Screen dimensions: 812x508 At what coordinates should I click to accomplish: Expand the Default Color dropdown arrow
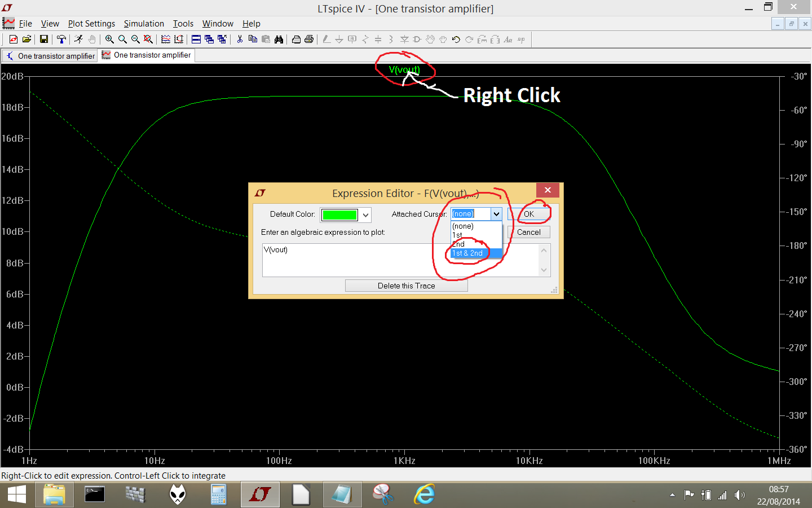pos(365,214)
